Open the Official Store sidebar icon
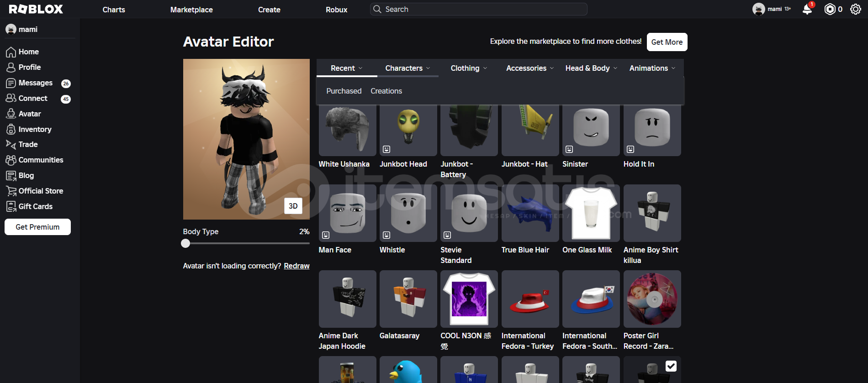Viewport: 868px width, 383px height. [11, 191]
